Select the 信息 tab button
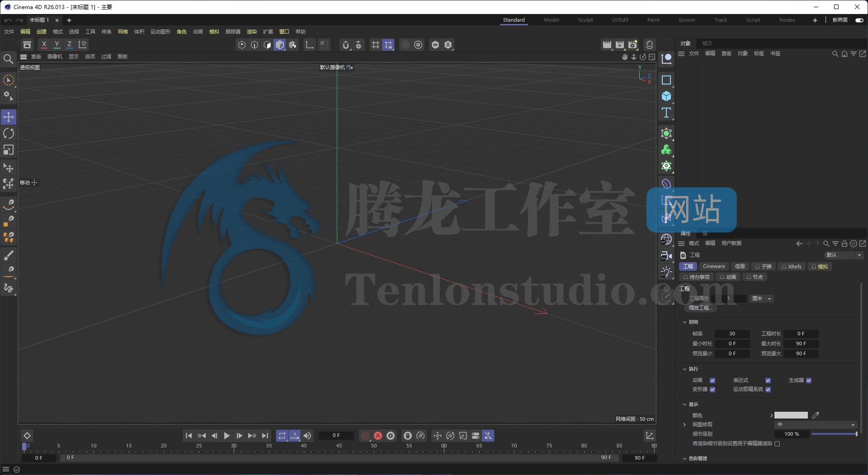This screenshot has width=868, height=475. (740, 266)
